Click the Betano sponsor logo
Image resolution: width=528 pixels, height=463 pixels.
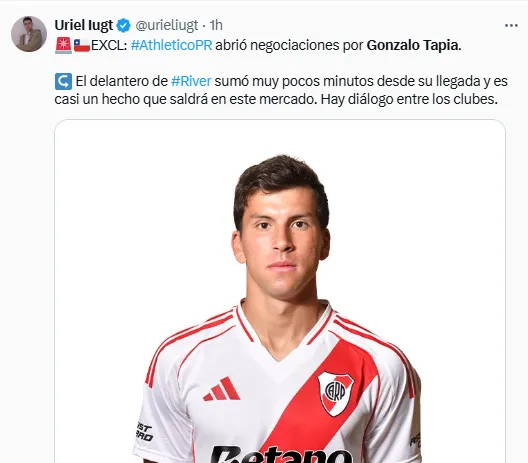pos(281,454)
